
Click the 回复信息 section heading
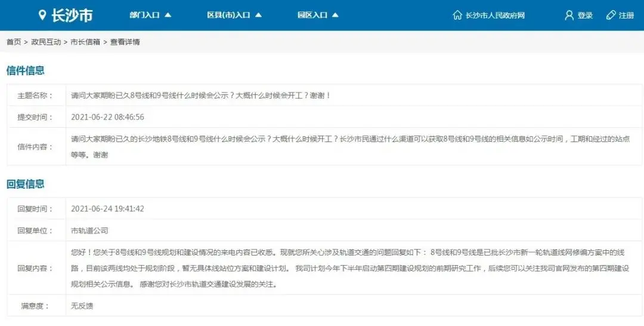[26, 184]
